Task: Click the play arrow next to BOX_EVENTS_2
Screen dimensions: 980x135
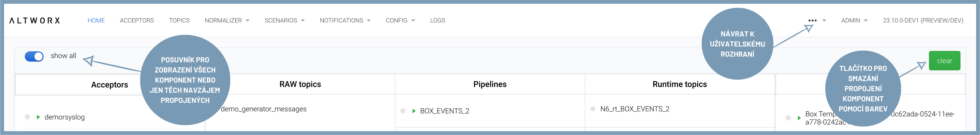Action: (414, 111)
